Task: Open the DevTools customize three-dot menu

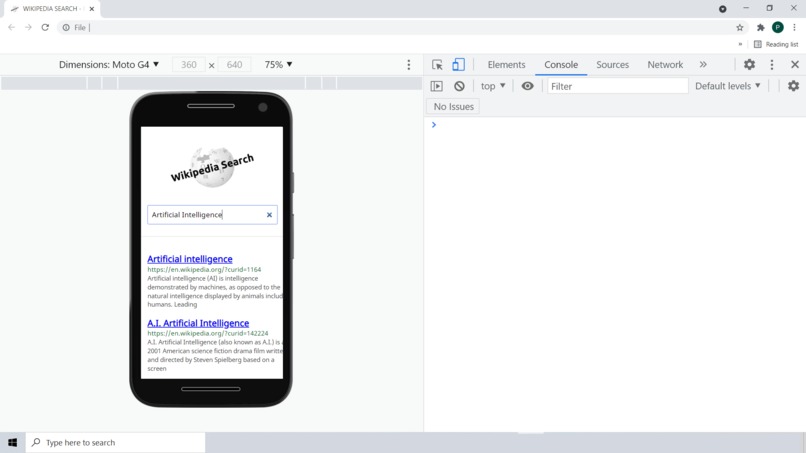Action: coord(772,65)
